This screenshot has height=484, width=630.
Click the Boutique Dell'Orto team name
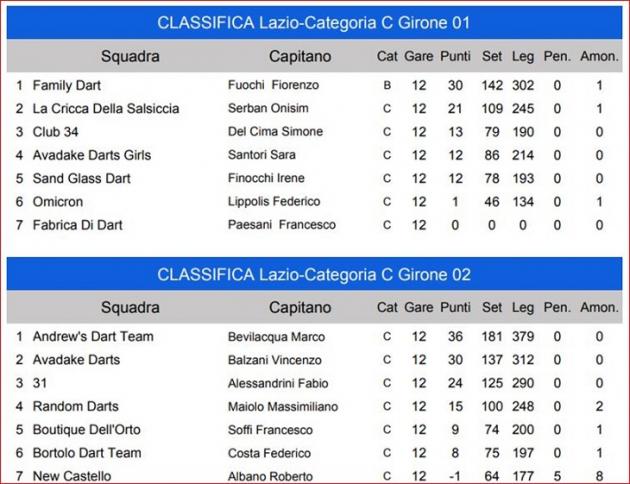pos(86,430)
